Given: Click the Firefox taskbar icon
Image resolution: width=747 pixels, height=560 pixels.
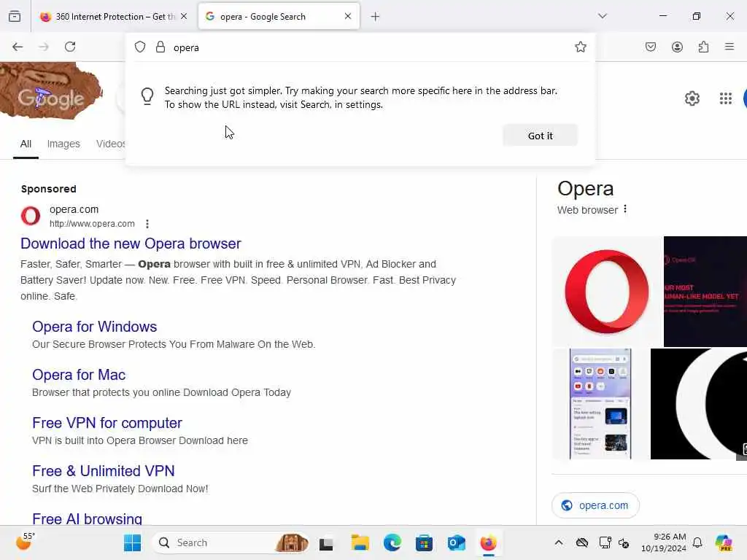Looking at the screenshot, I should [x=488, y=542].
